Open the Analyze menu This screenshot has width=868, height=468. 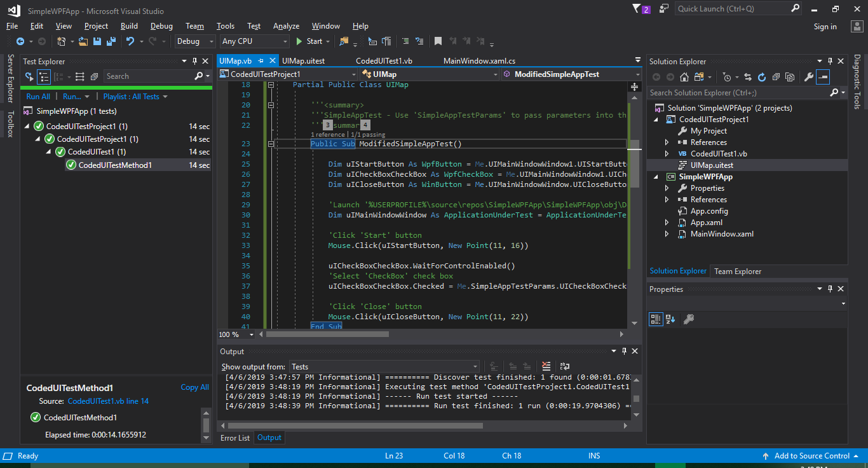286,26
